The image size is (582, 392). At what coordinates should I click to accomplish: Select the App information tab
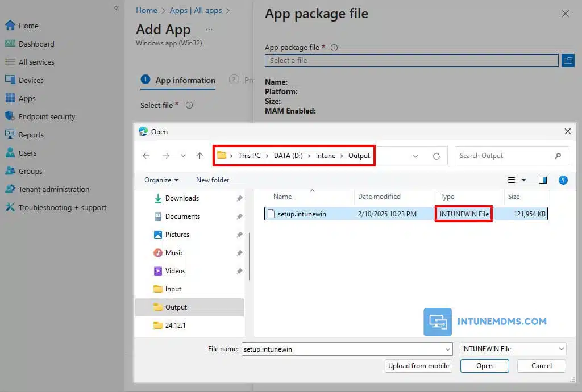tap(178, 80)
